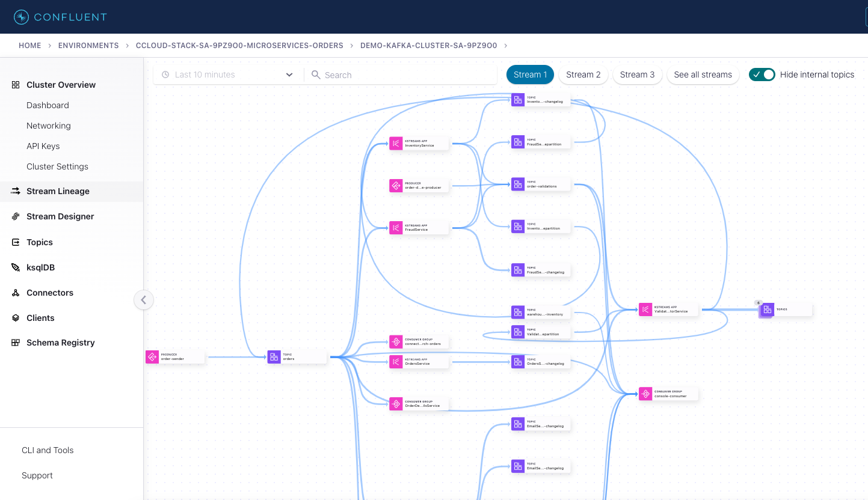
Task: Select the order-validations topic icon
Action: (x=518, y=184)
